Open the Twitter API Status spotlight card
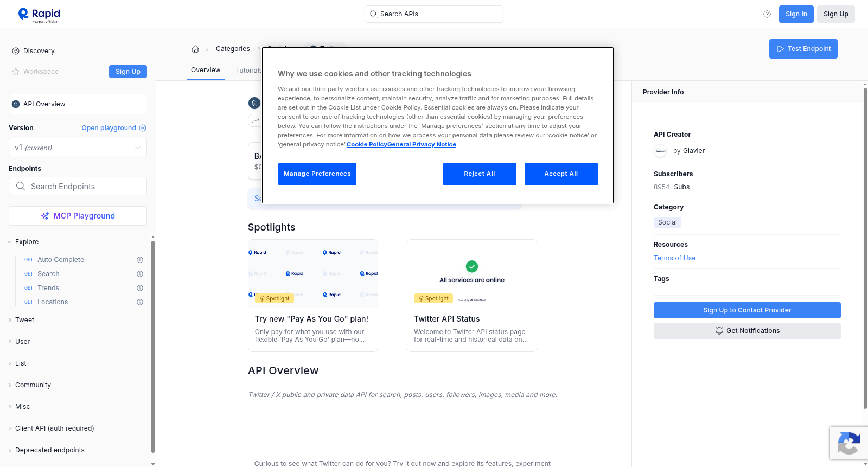The height and width of the screenshot is (467, 868). pyautogui.click(x=472, y=296)
